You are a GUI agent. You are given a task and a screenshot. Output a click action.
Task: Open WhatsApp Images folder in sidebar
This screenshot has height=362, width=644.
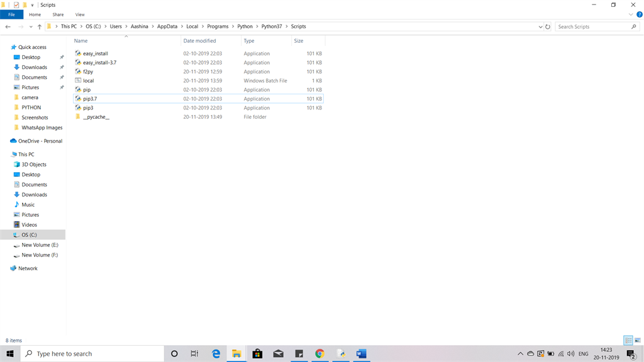pyautogui.click(x=42, y=128)
